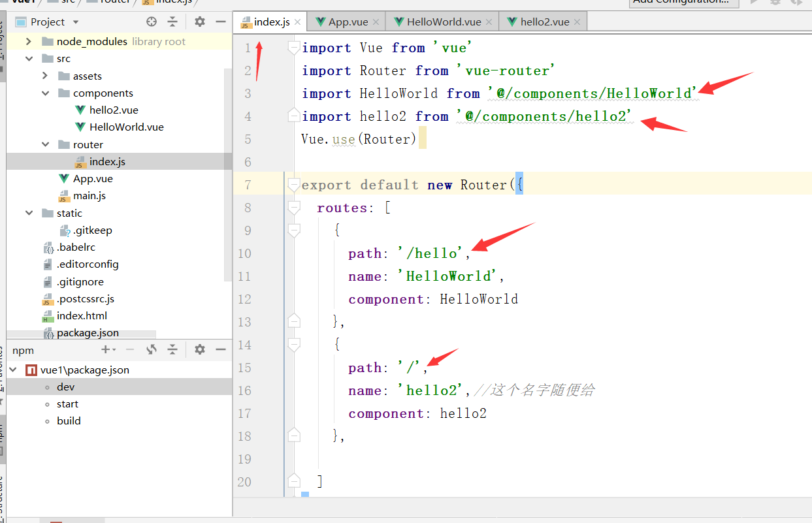This screenshot has height=523, width=812.
Task: Click 'component: HelloWorld' on line 12
Action: [x=433, y=299]
